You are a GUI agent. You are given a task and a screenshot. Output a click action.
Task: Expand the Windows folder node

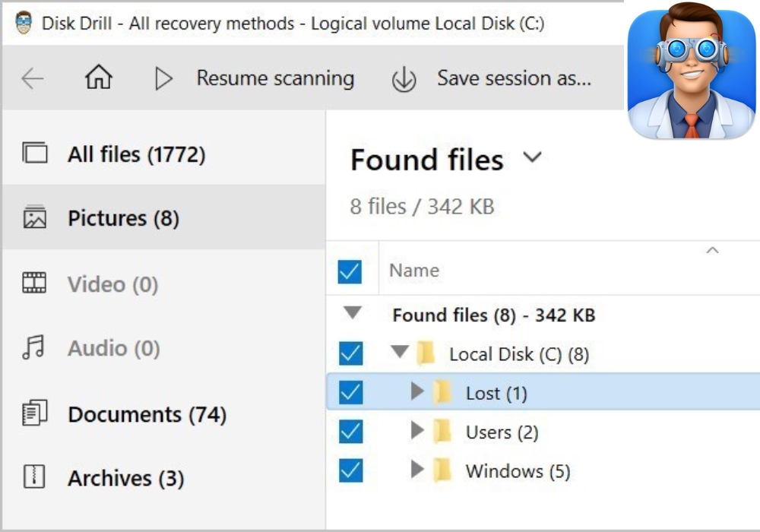416,469
